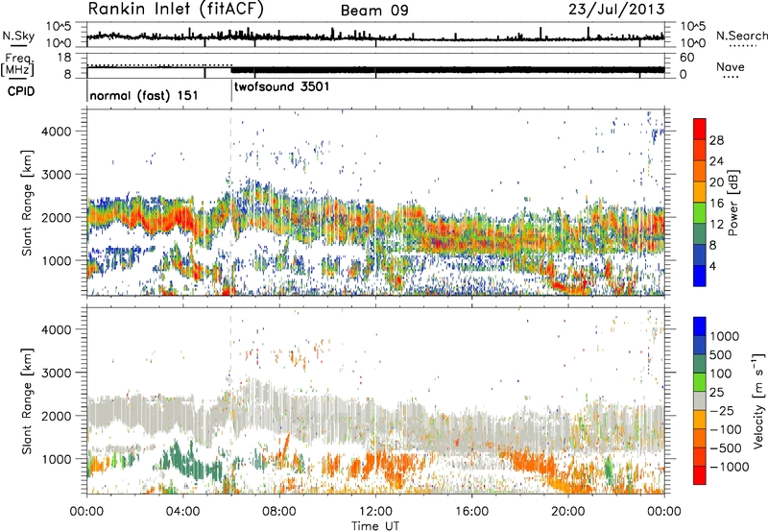Click the blue bottom of power colorbar
The width and height of the screenshot is (768, 532).
[x=700, y=277]
